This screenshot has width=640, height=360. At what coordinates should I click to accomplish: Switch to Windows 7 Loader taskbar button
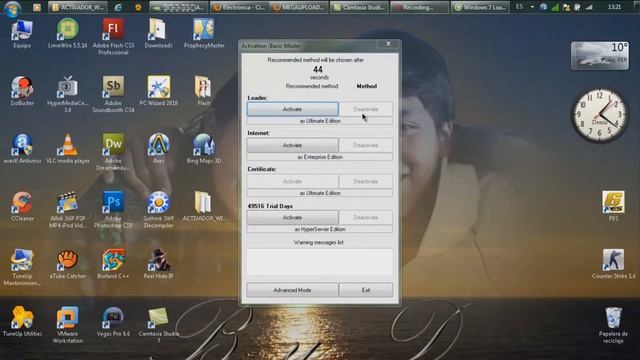(x=480, y=7)
